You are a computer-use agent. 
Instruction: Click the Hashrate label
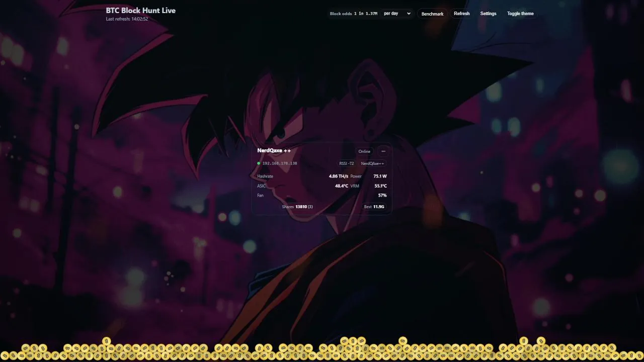pyautogui.click(x=265, y=176)
